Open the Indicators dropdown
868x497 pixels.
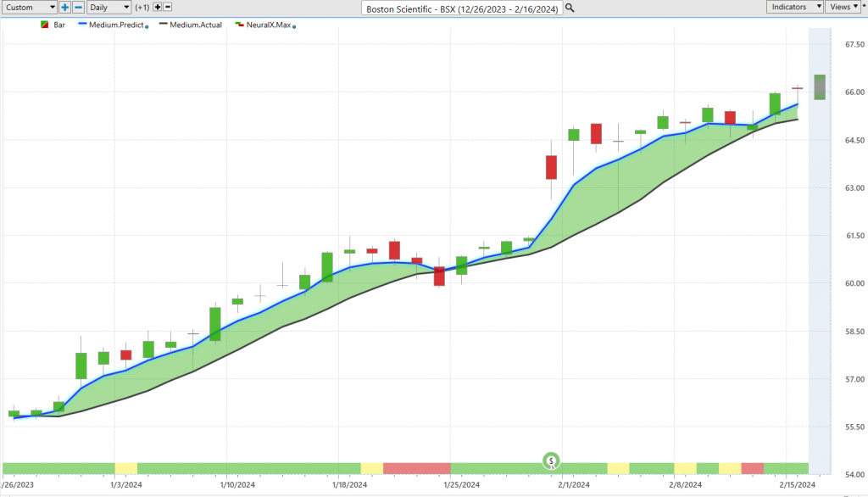tap(794, 7)
